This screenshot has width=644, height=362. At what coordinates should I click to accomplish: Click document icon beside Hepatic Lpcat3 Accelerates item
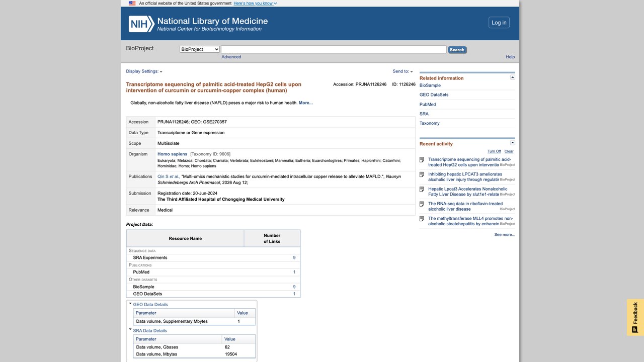(422, 189)
